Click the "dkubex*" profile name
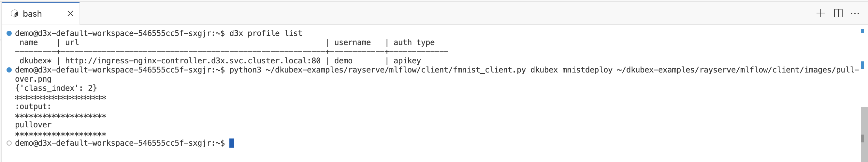The height and width of the screenshot is (162, 868). pos(36,61)
